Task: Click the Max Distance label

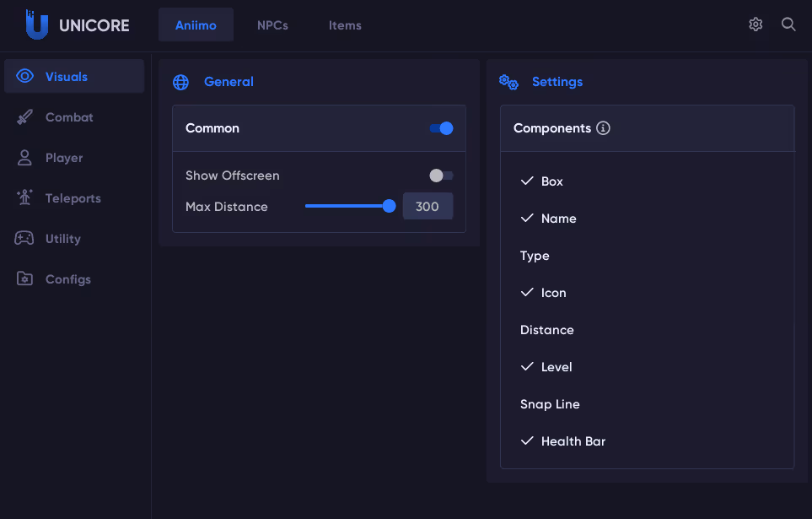Action: click(227, 207)
